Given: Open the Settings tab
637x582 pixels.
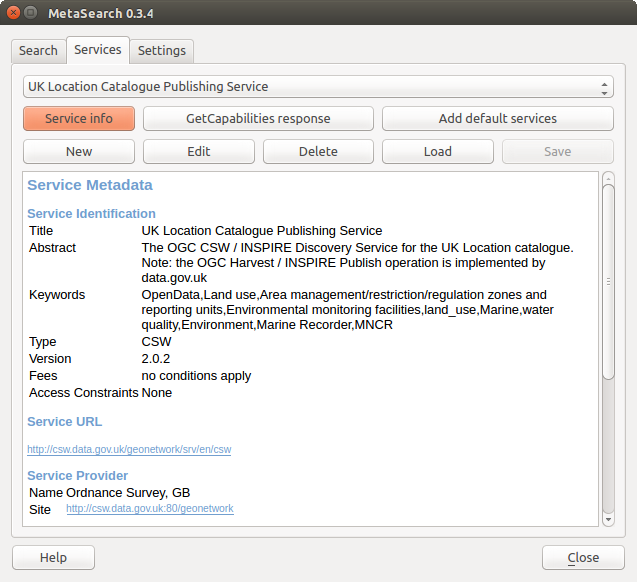Looking at the screenshot, I should pyautogui.click(x=161, y=51).
